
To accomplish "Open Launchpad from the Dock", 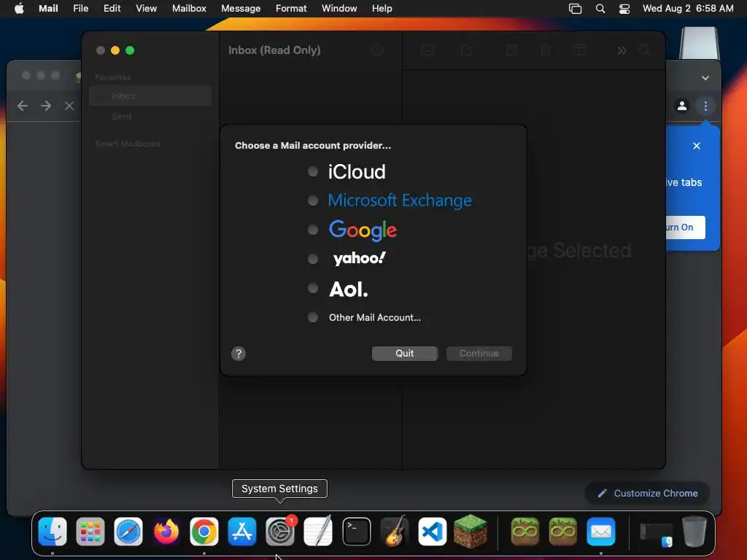I will pyautogui.click(x=90, y=531).
